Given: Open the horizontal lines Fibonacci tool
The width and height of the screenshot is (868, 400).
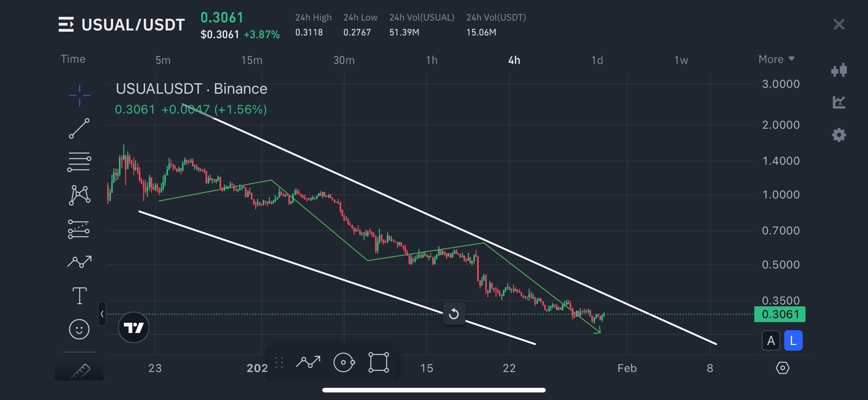Looking at the screenshot, I should coord(79,162).
